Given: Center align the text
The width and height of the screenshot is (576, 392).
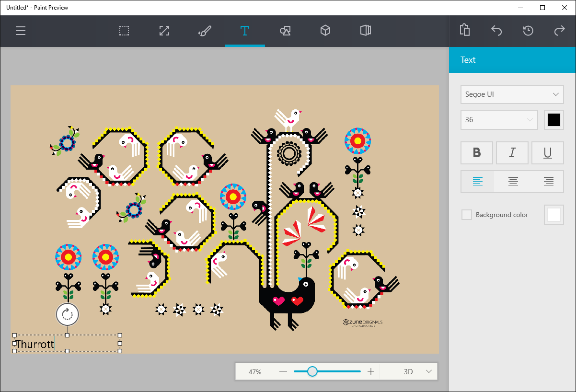Looking at the screenshot, I should pyautogui.click(x=513, y=182).
